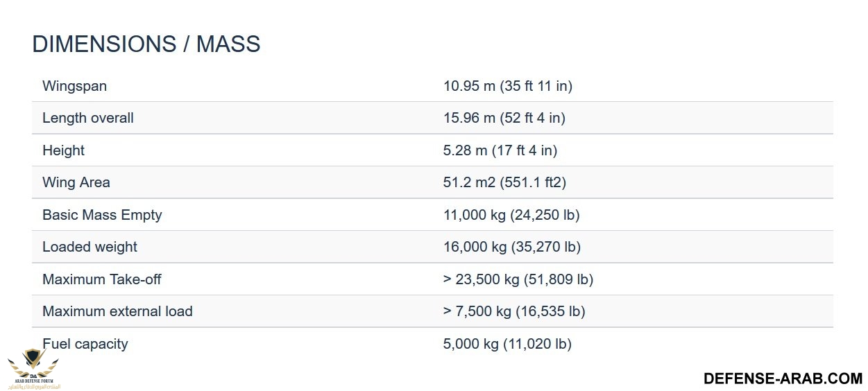Click the 15.96 m length value
Screen dimensions: 868x391
[x=504, y=118]
